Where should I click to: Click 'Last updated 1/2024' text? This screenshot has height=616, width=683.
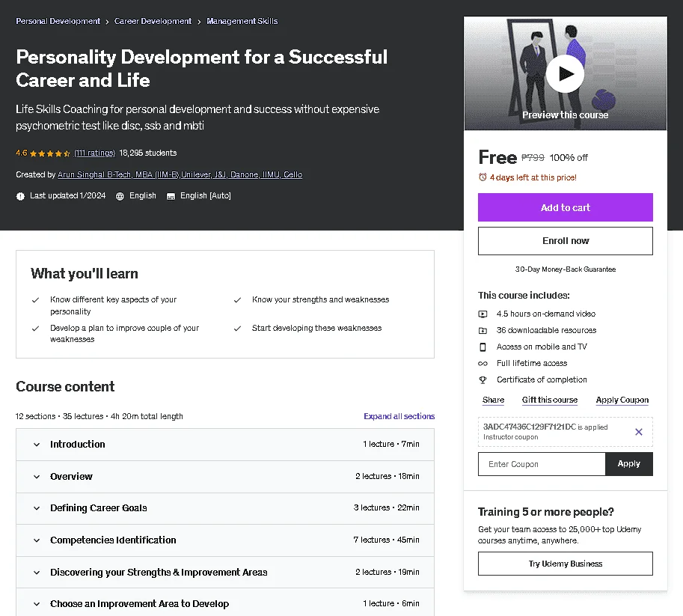[x=67, y=196]
